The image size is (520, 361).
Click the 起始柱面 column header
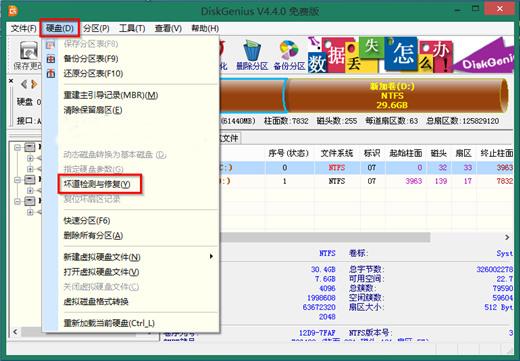(406, 153)
